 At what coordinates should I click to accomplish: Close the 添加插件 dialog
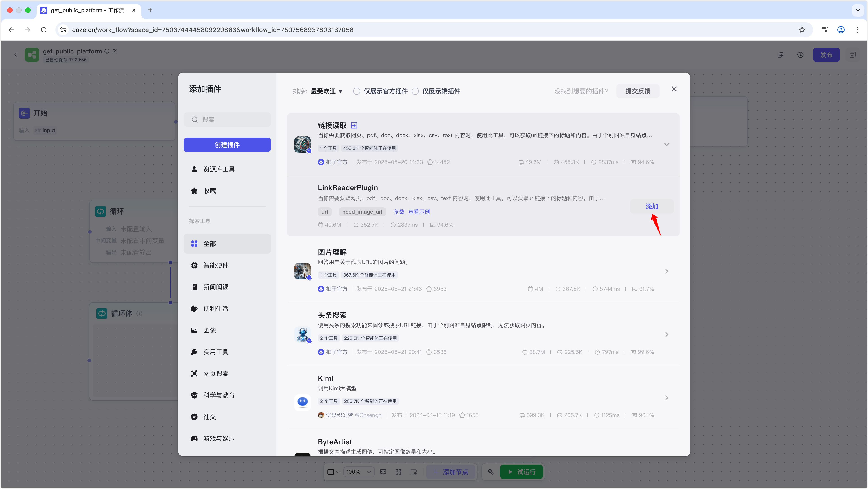674,89
